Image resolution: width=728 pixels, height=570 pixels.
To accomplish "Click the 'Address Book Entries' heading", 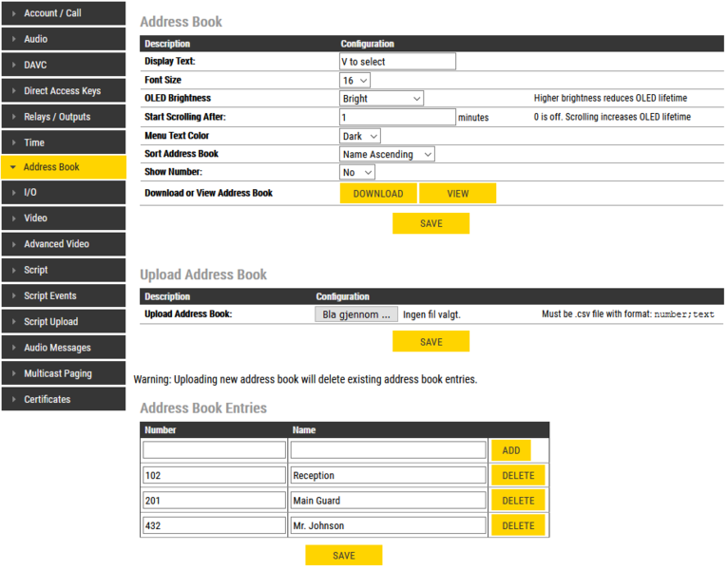I will pos(203,408).
